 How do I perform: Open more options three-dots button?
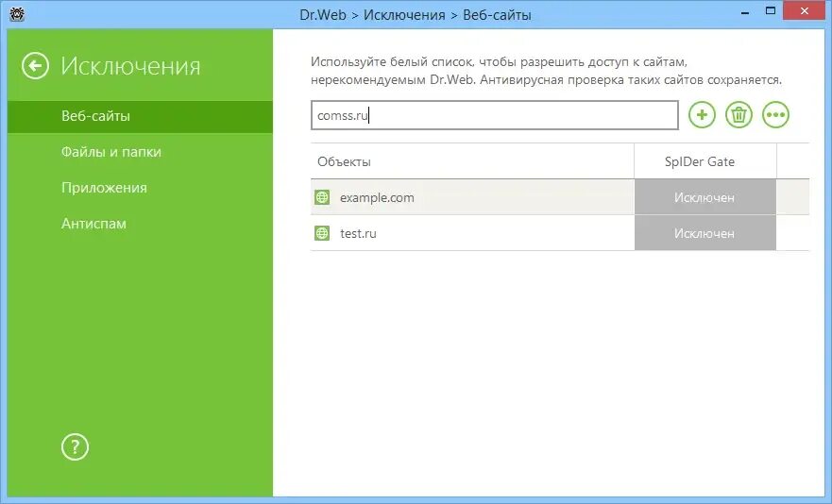pos(775,114)
